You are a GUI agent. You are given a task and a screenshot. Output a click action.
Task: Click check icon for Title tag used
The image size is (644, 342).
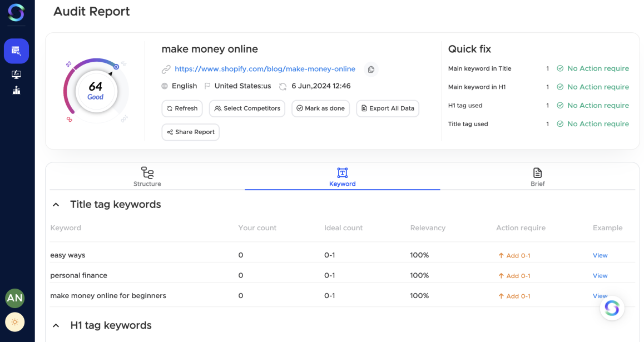pyautogui.click(x=560, y=124)
